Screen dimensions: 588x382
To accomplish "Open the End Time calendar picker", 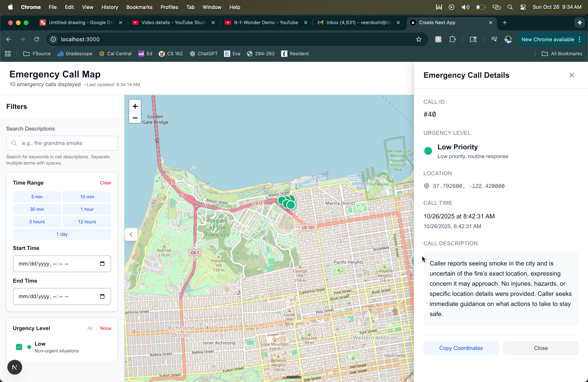I will coord(102,296).
